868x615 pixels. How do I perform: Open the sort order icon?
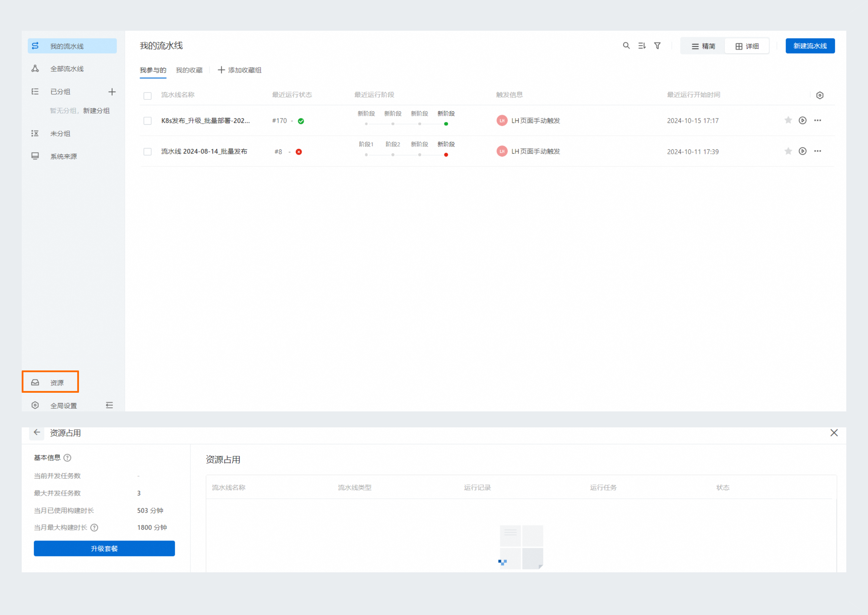pos(642,46)
